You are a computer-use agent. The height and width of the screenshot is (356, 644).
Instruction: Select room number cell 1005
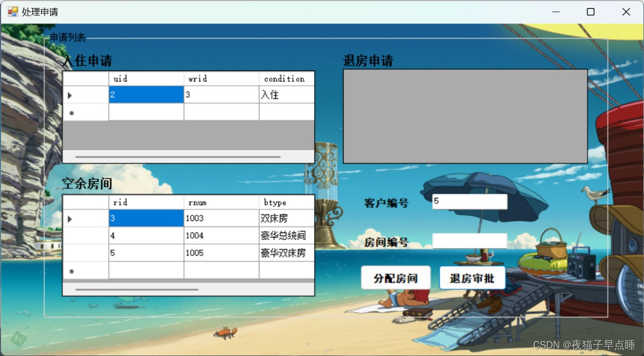pos(222,253)
